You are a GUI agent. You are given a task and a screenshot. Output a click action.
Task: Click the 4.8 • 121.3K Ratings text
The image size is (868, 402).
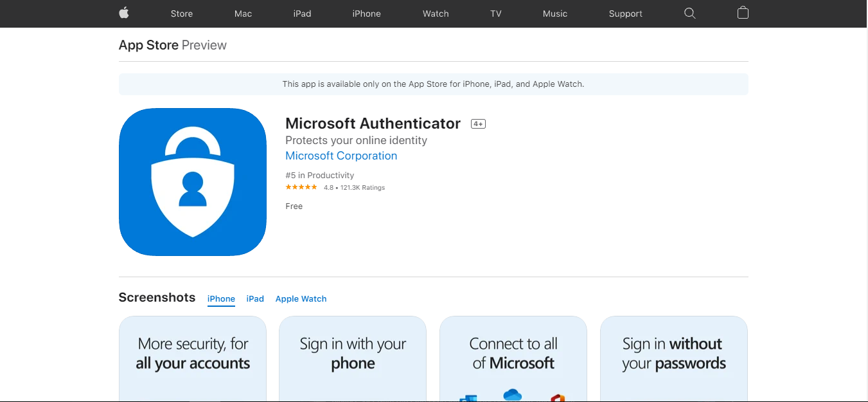(354, 188)
